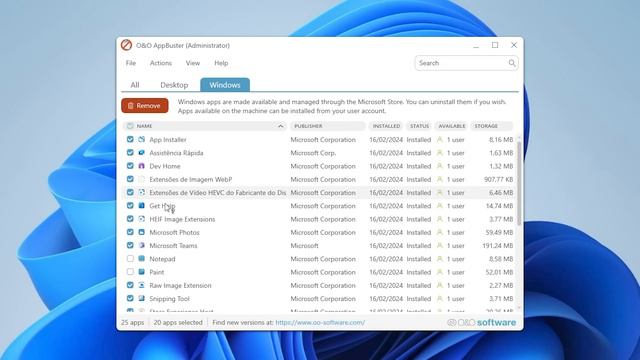Click the Paint app icon
The height and width of the screenshot is (360, 640).
click(142, 272)
